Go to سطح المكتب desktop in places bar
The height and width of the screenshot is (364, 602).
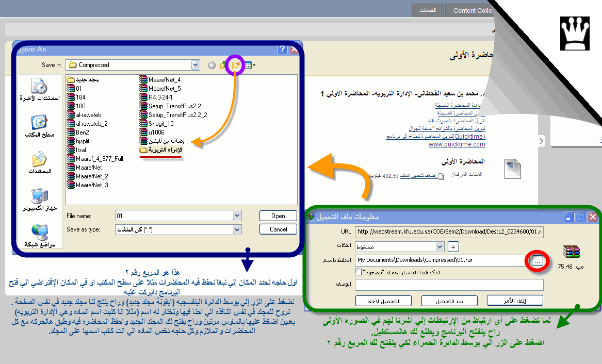click(x=40, y=126)
